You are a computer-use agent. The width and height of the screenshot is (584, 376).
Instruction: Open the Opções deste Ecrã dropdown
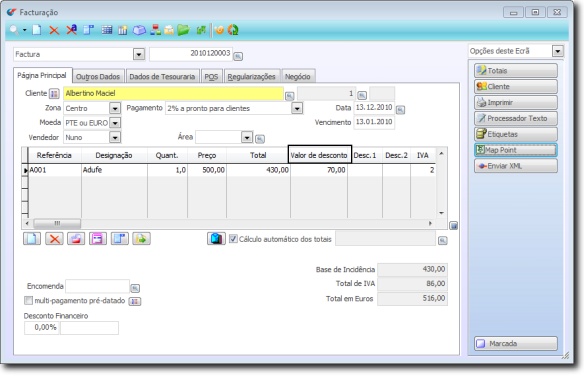point(558,51)
